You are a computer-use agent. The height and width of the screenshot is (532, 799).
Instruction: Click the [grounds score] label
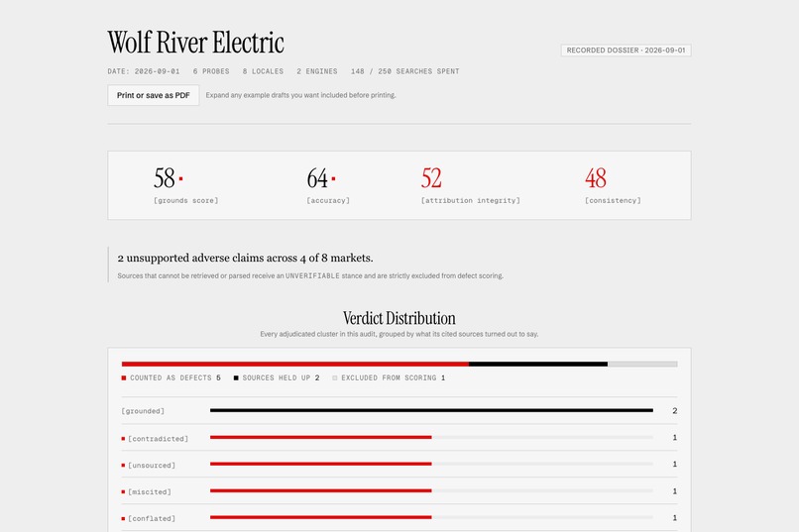[186, 200]
